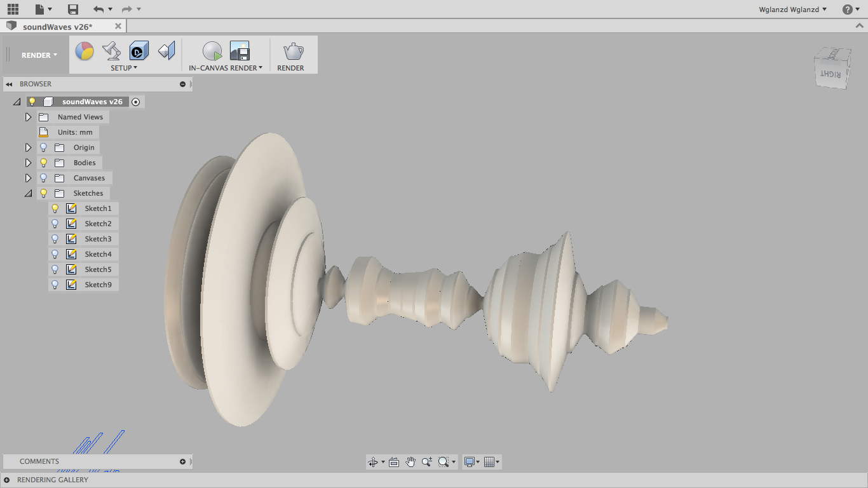Viewport: 868px width, 488px height.
Task: Click the RENDER label under teapot
Action: [x=290, y=68]
